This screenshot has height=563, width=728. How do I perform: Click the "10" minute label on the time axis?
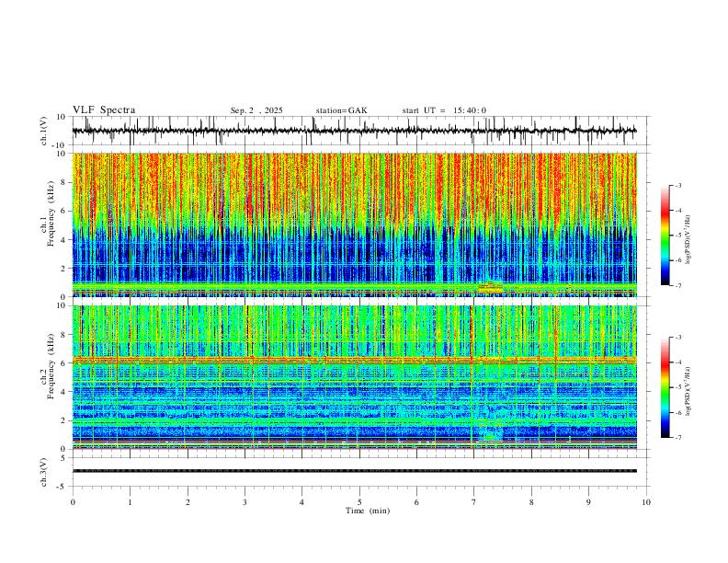tap(646, 502)
